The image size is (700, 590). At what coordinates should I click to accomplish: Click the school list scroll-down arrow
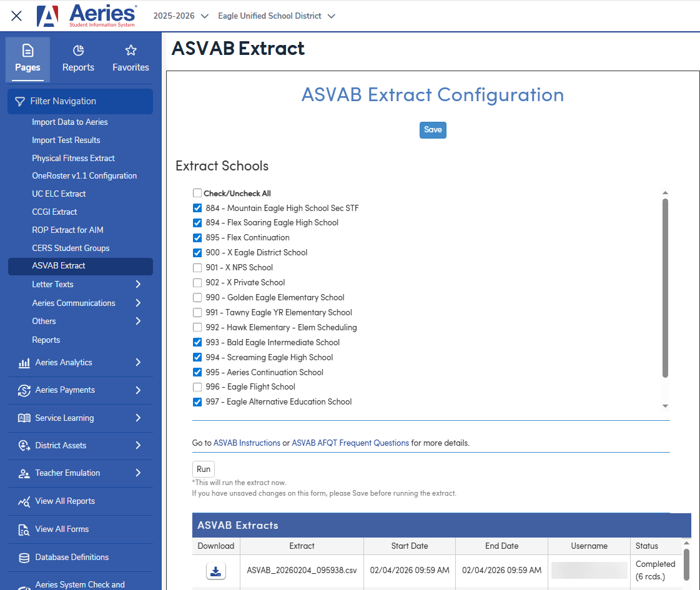(x=665, y=406)
